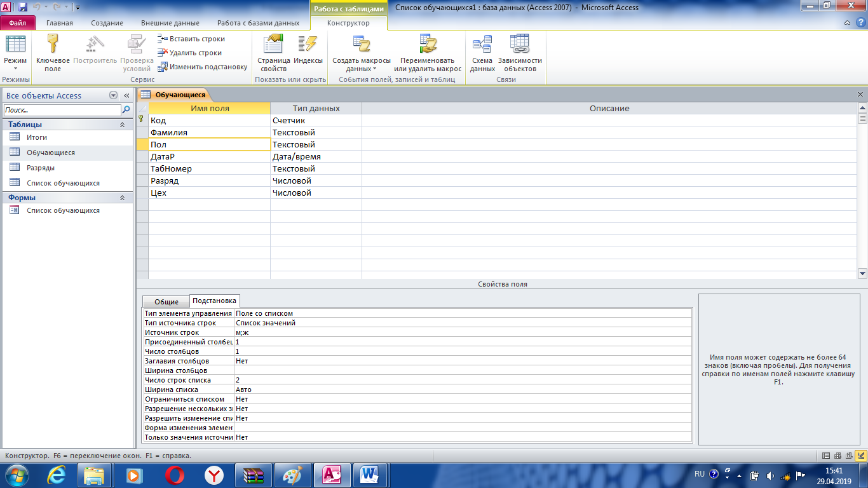Click the Ключевое поле key icon
Viewport: 868px width, 488px height.
pos(53,44)
